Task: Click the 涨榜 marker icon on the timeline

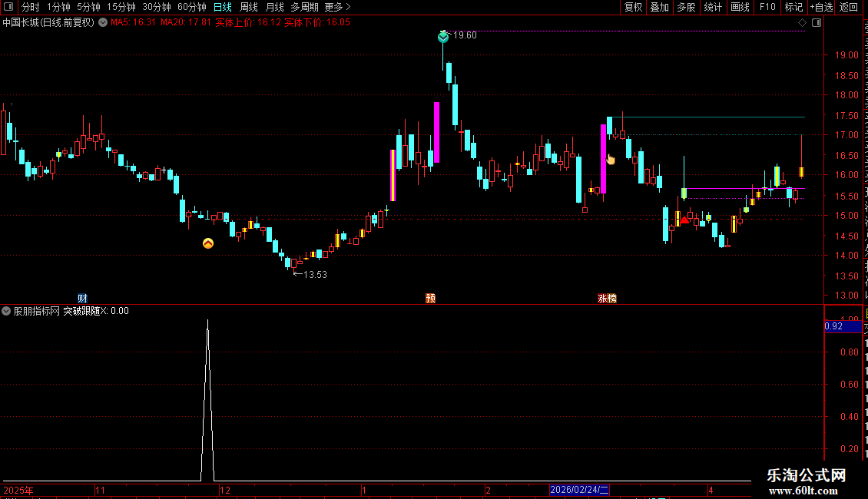Action: click(x=608, y=298)
